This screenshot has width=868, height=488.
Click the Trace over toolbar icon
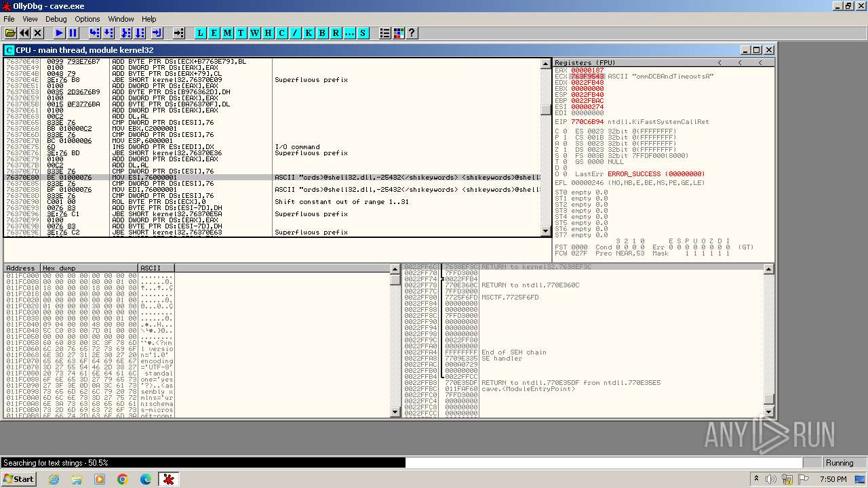[x=140, y=33]
